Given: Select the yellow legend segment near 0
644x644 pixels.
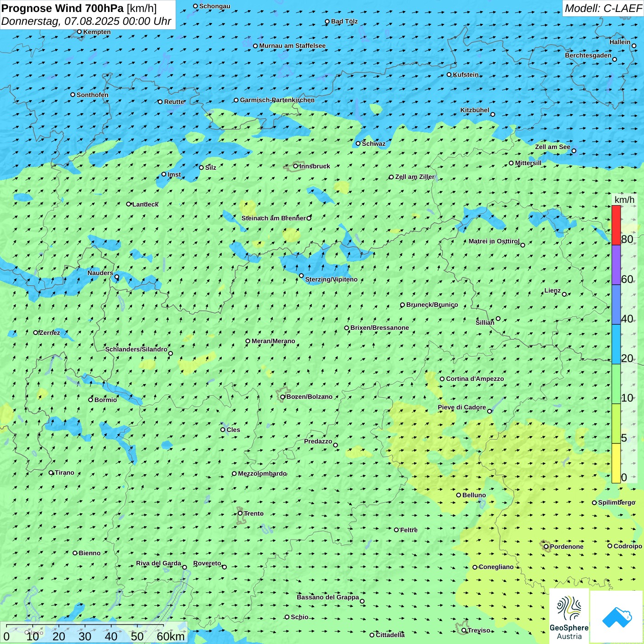Looking at the screenshot, I should (x=616, y=463).
